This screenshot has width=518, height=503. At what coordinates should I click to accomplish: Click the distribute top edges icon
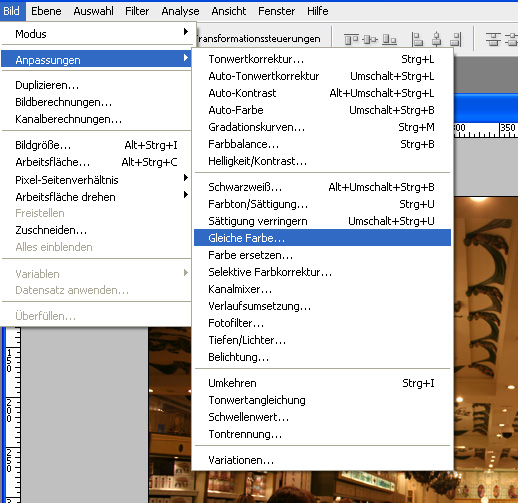click(x=493, y=39)
